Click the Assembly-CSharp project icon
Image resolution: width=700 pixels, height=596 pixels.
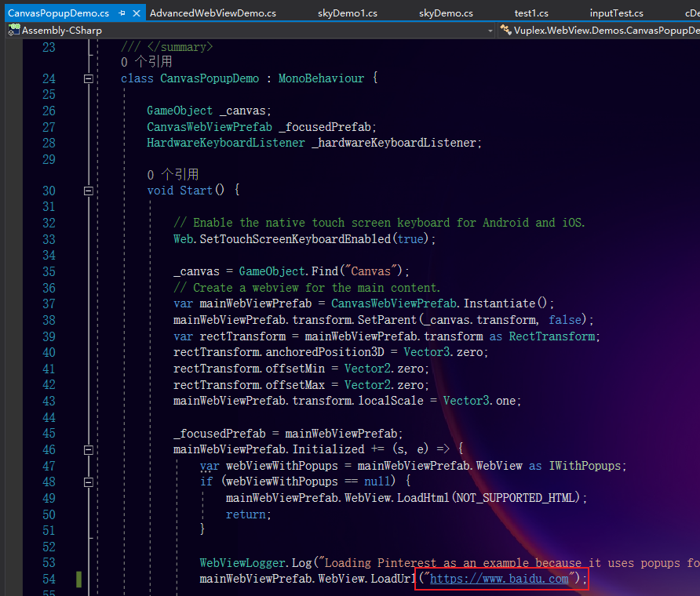(14, 30)
